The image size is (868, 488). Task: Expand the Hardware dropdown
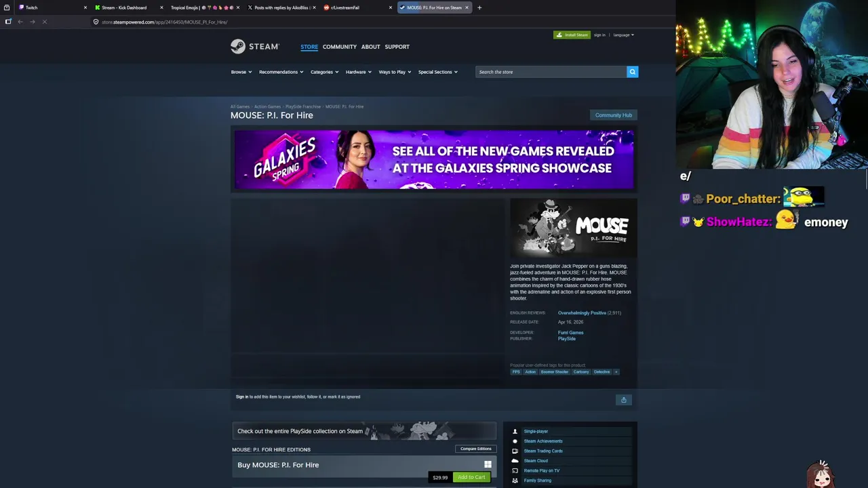pos(359,72)
